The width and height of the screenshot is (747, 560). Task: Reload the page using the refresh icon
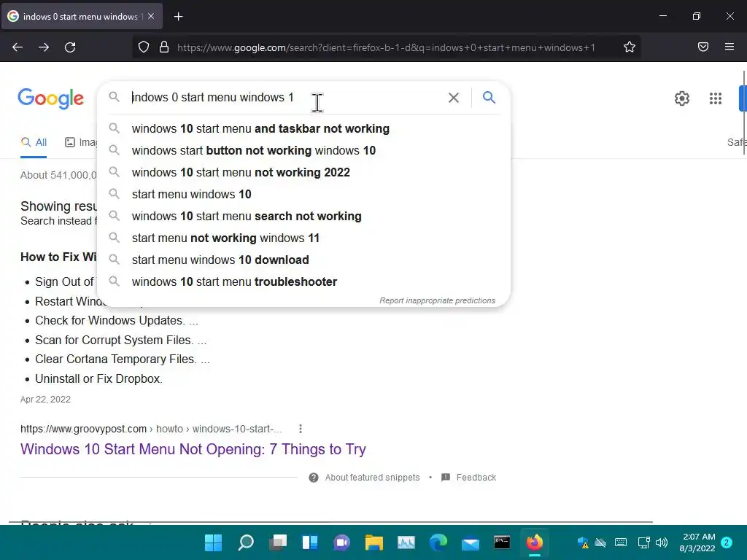[70, 47]
